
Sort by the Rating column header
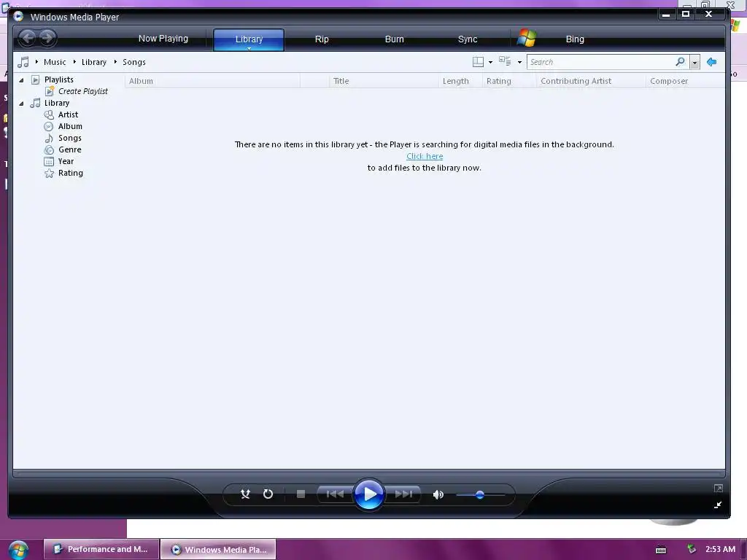click(x=509, y=81)
